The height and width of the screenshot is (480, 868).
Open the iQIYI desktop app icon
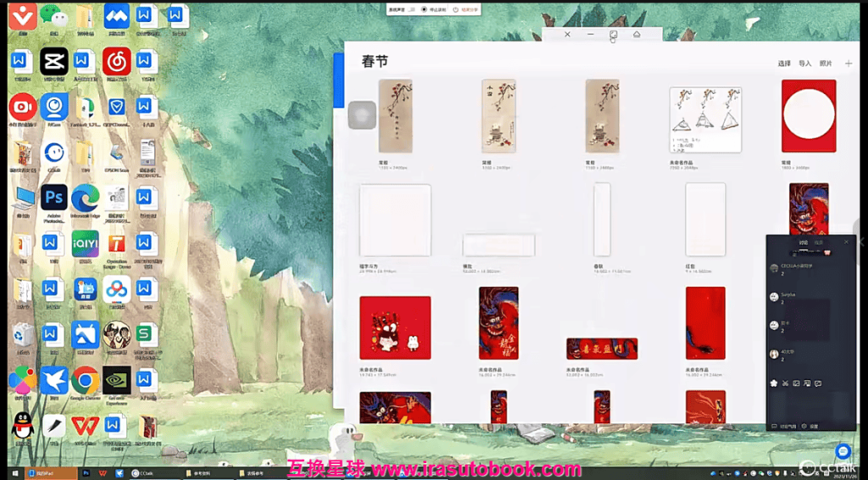tap(85, 243)
